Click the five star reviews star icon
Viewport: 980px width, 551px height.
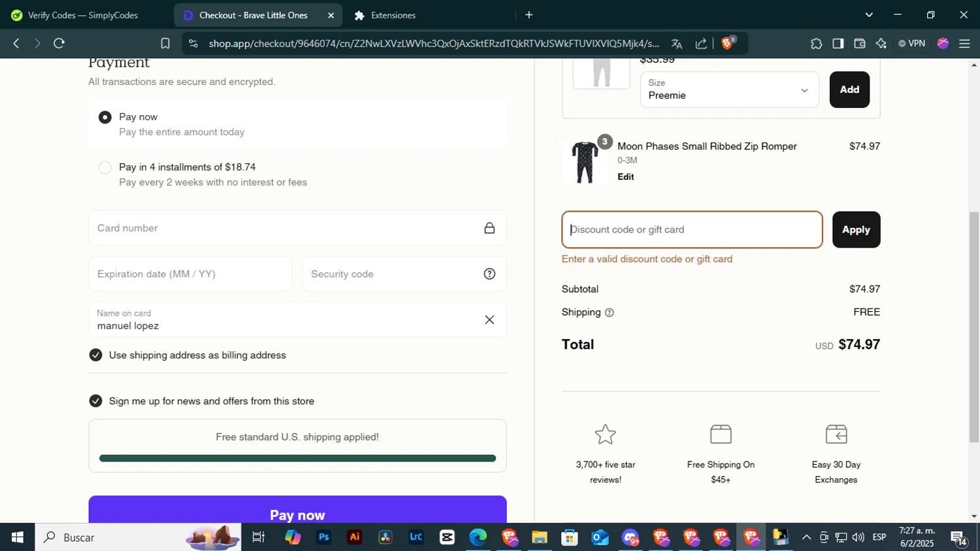[x=606, y=434]
